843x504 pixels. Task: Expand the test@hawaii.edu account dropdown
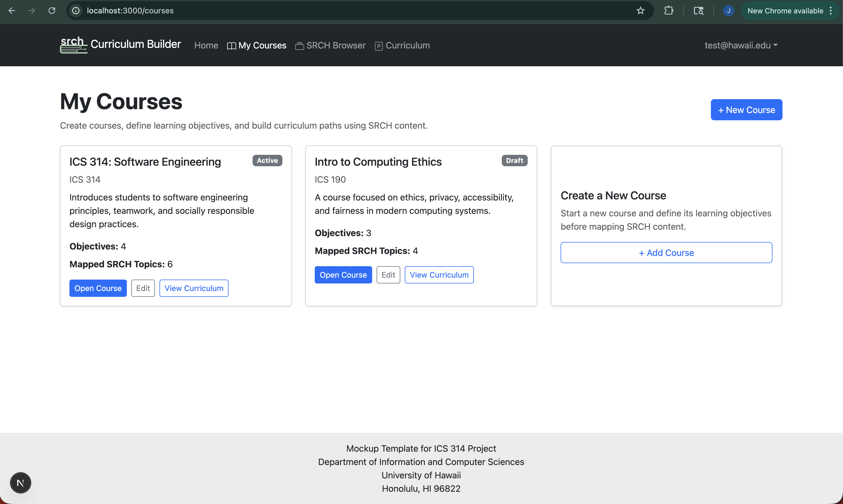(x=741, y=45)
